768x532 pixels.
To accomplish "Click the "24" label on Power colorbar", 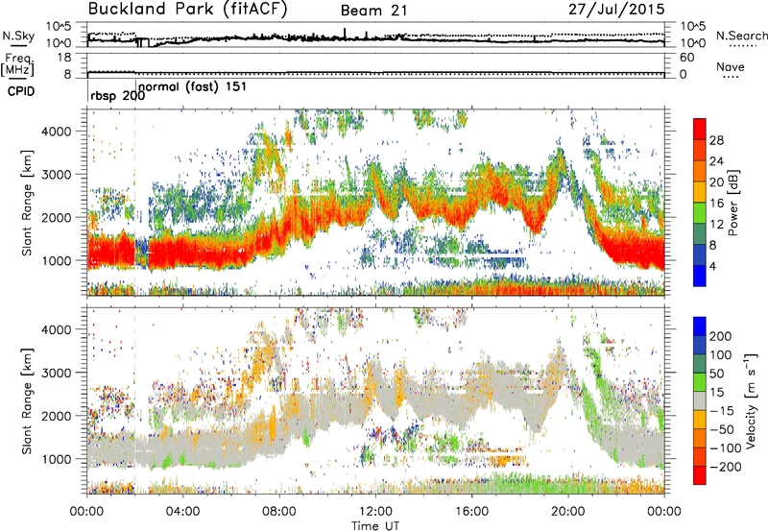I will click(x=716, y=161).
